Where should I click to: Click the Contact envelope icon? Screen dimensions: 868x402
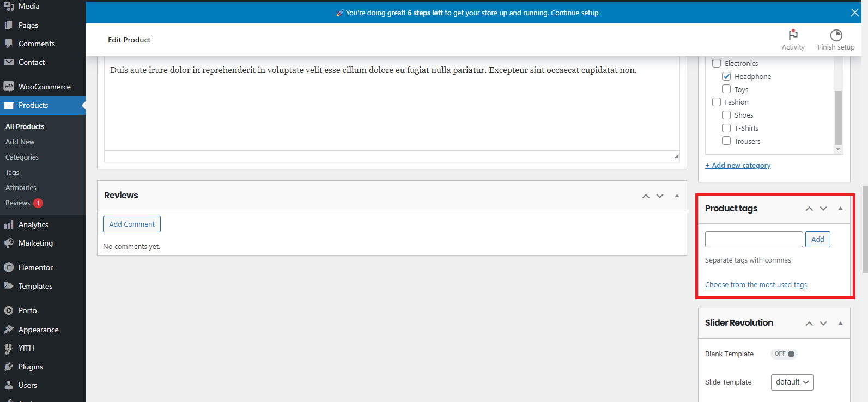pyautogui.click(x=9, y=62)
